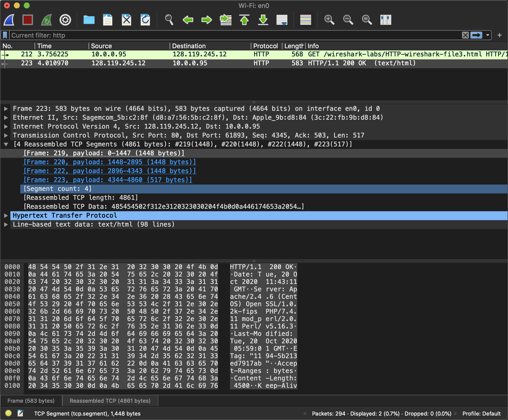Start capture with the shark fin icon
Image resolution: width=508 pixels, height=420 pixels.
pos(9,20)
